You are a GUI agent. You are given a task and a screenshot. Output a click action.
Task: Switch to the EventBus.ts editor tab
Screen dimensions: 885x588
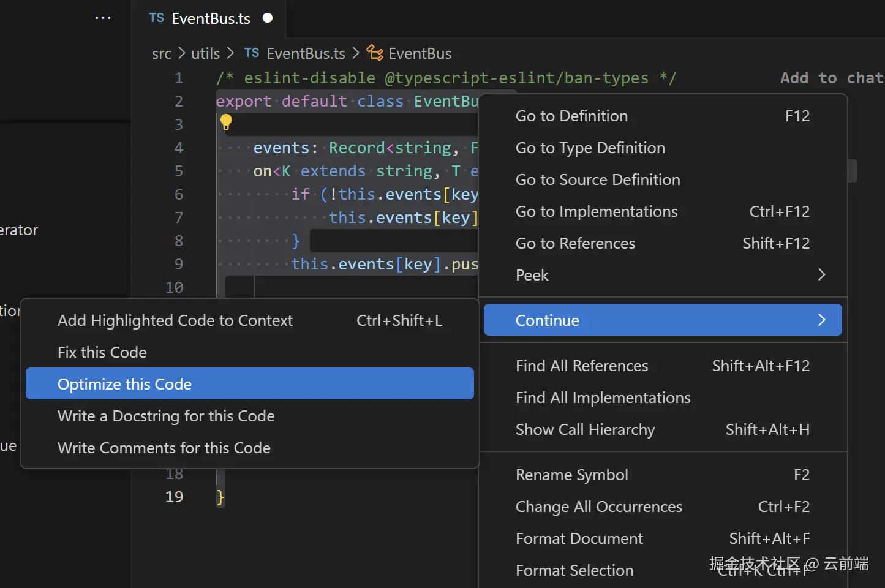(211, 18)
